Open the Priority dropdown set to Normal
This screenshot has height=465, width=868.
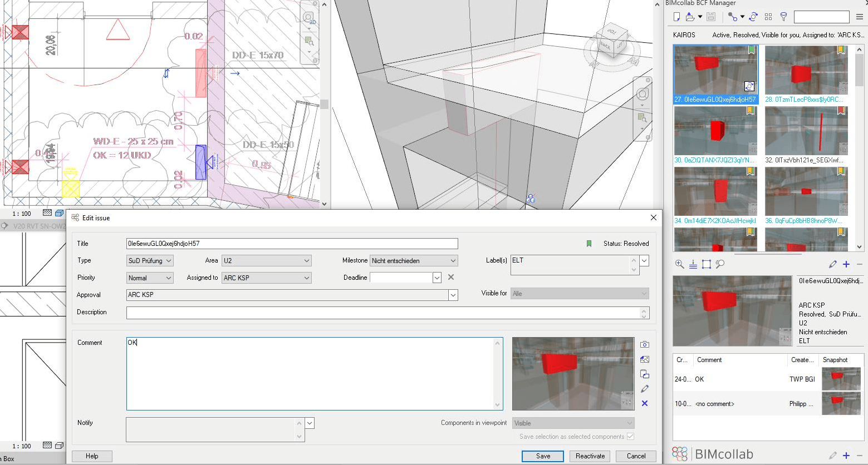click(169, 278)
